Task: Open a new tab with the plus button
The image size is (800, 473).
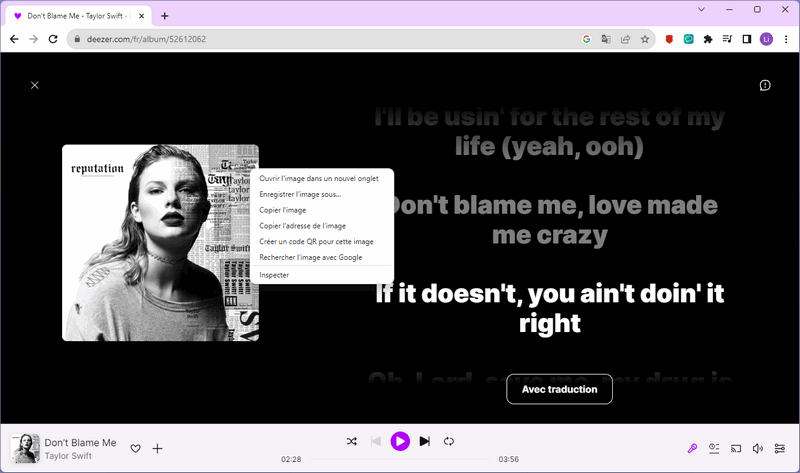Action: point(164,16)
